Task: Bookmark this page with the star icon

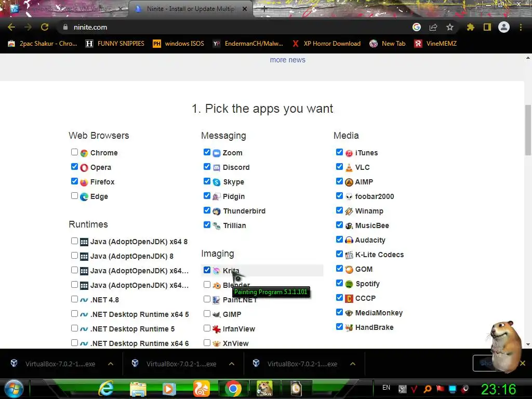Action: [x=450, y=27]
